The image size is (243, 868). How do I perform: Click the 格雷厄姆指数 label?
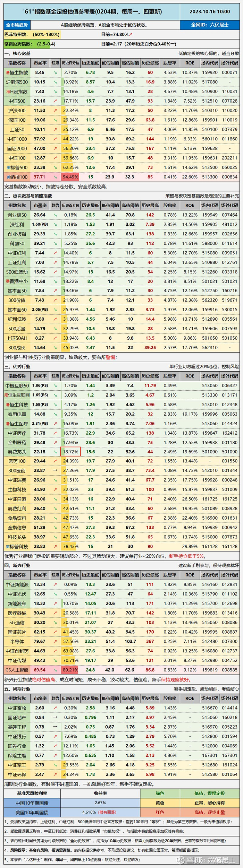tap(18, 44)
